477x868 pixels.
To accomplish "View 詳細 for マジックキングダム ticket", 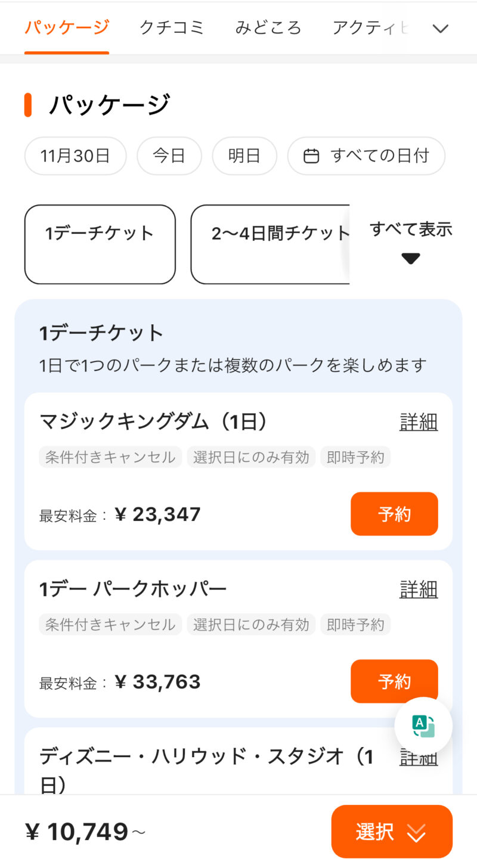I will 419,422.
